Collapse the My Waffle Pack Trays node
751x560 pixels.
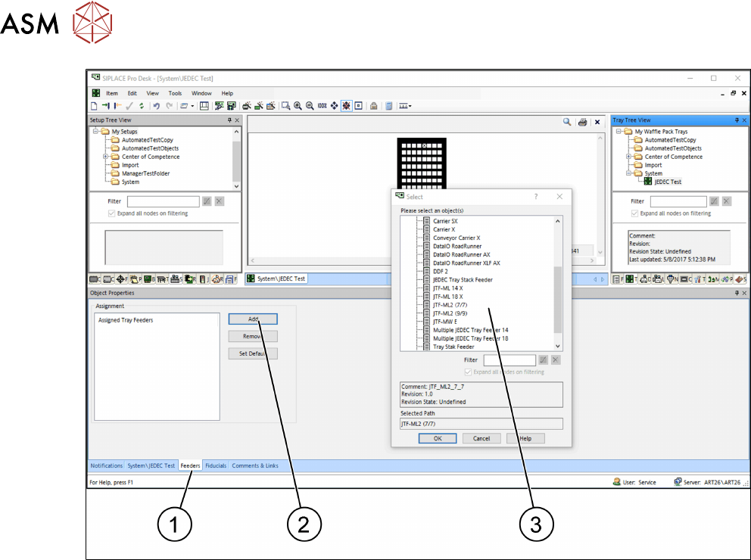pyautogui.click(x=619, y=131)
